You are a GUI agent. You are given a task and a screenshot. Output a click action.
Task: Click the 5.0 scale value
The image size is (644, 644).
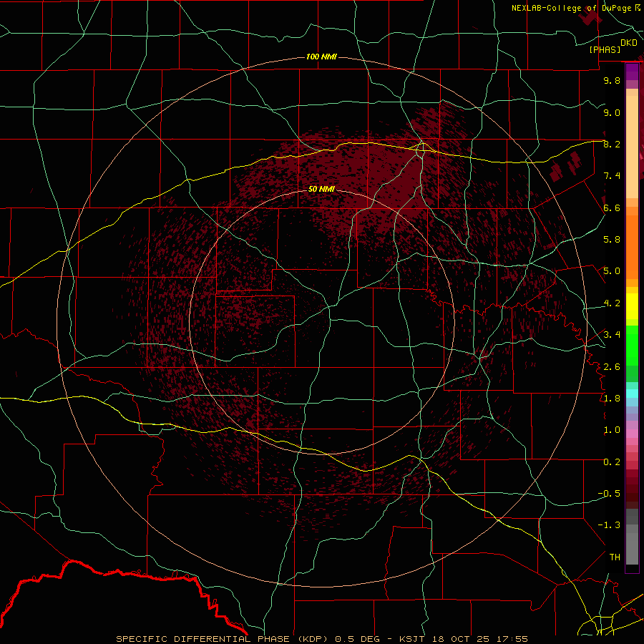612,271
